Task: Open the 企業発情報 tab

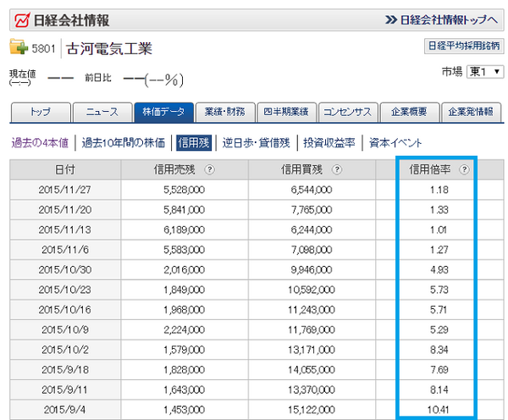Action: pos(471,112)
